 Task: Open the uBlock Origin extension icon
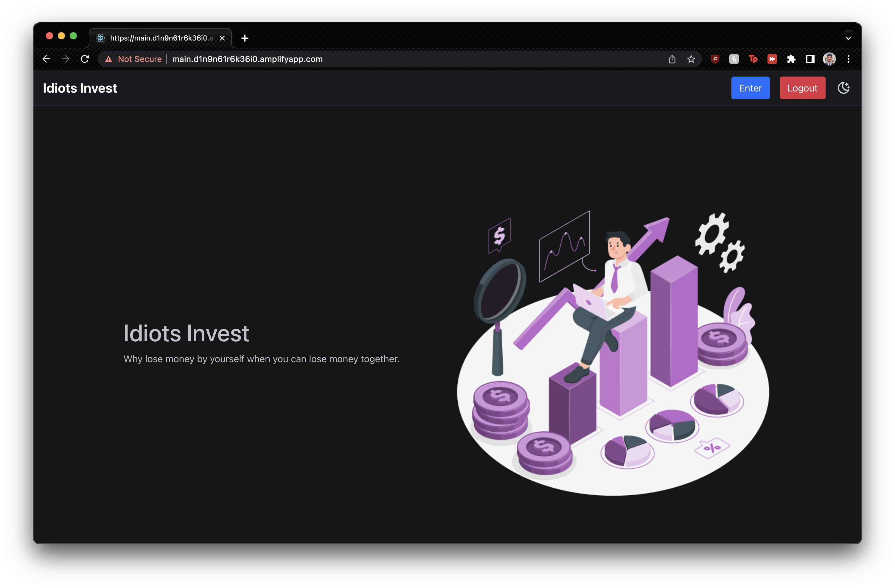(x=715, y=59)
